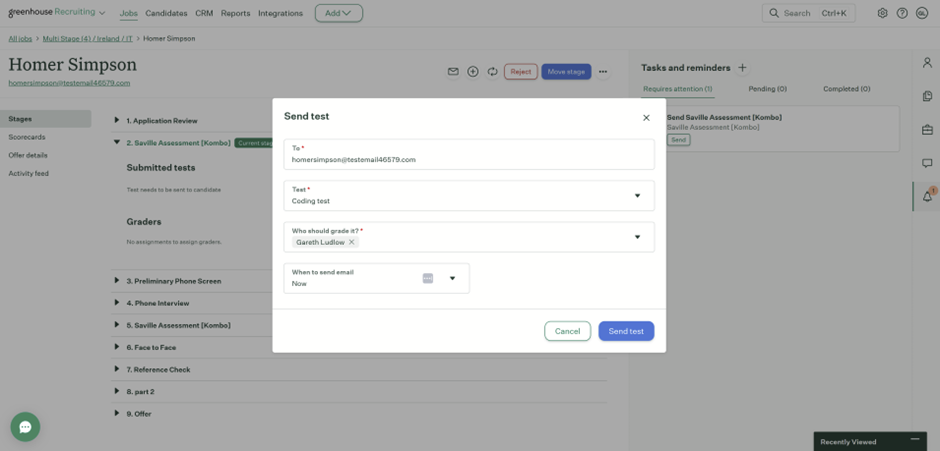Click the Help question mark icon

(902, 13)
